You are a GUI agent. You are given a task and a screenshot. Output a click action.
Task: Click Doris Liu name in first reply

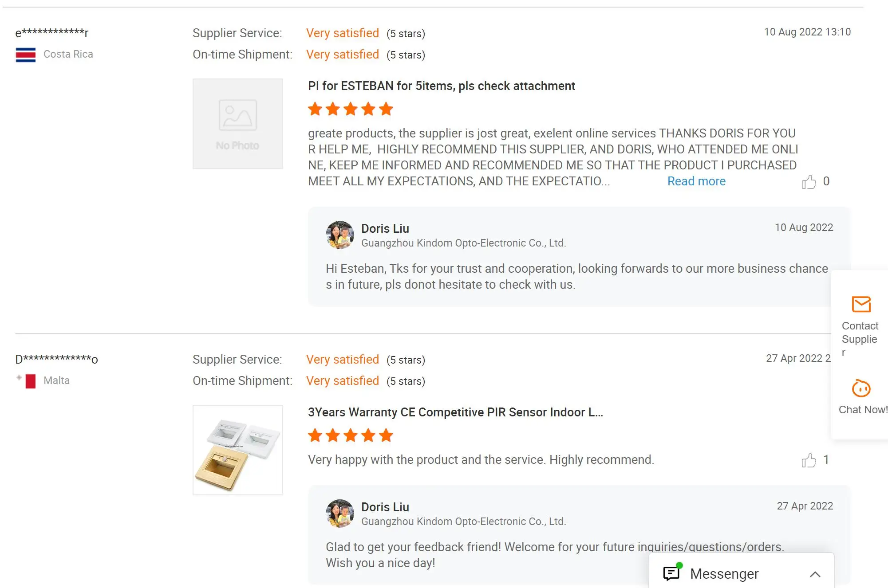pyautogui.click(x=385, y=229)
